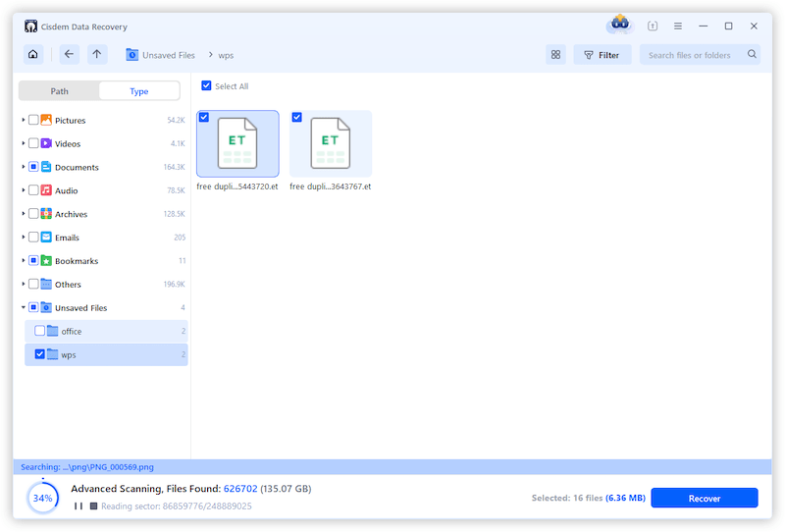Click the 34% scan progress circle
Viewport: 785px width, 532px height.
[x=42, y=498]
